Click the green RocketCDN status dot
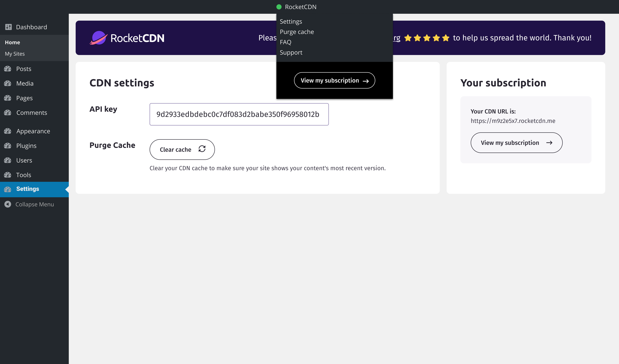619x364 pixels. [x=279, y=7]
